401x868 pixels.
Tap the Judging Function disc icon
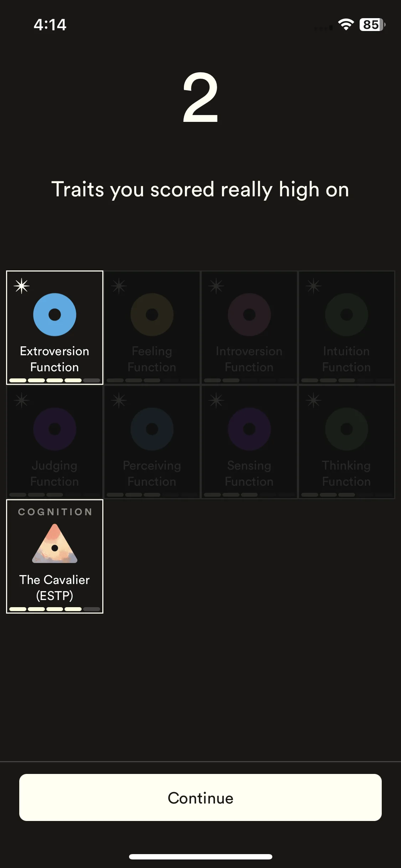coord(55,429)
